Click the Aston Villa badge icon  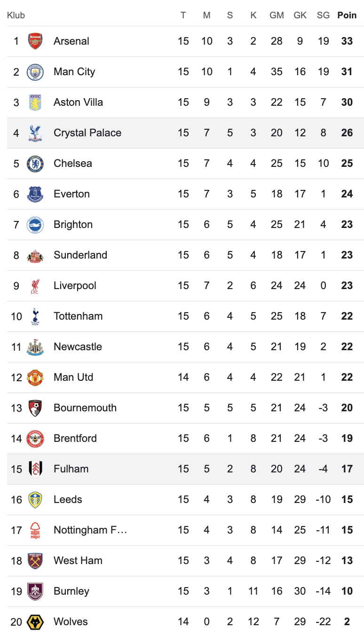click(x=35, y=102)
